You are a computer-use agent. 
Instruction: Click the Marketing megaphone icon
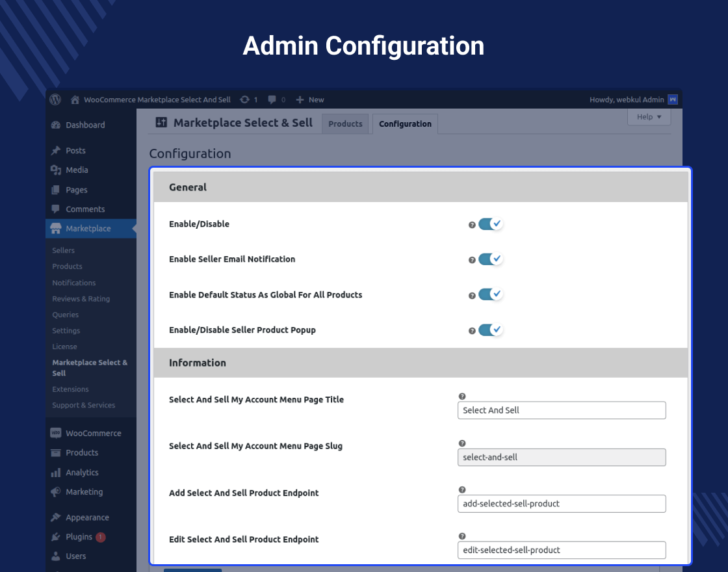(x=56, y=491)
